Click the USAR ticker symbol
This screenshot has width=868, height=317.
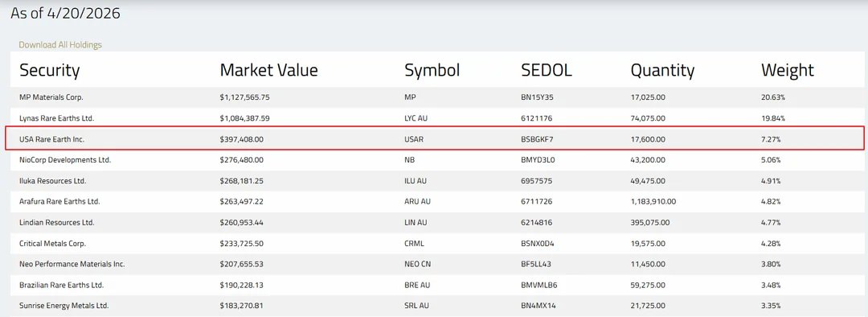(x=414, y=139)
